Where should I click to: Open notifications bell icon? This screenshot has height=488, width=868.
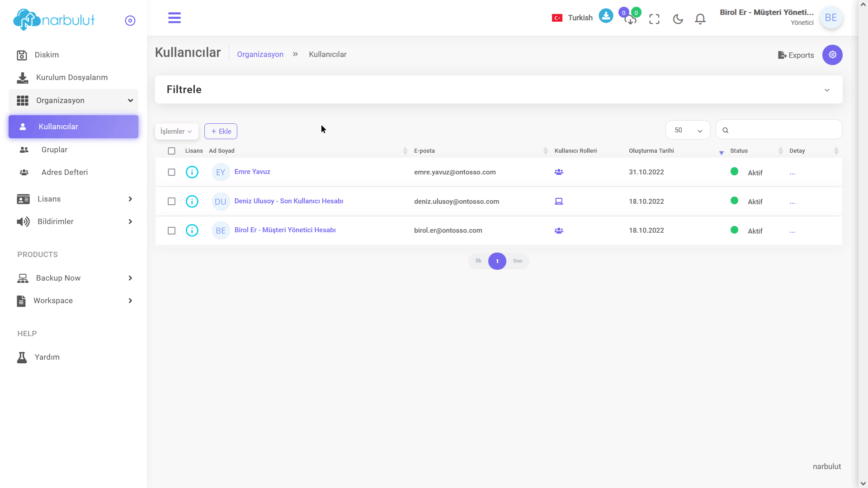[700, 19]
